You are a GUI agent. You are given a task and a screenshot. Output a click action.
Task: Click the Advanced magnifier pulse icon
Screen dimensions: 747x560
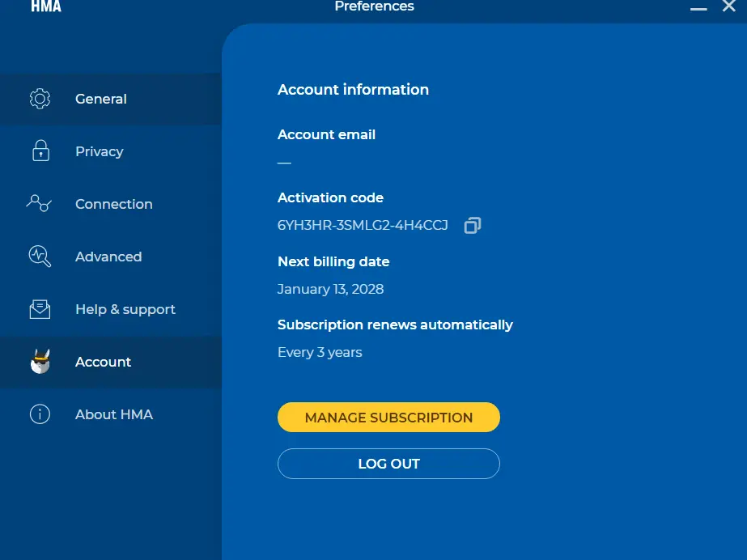point(40,257)
